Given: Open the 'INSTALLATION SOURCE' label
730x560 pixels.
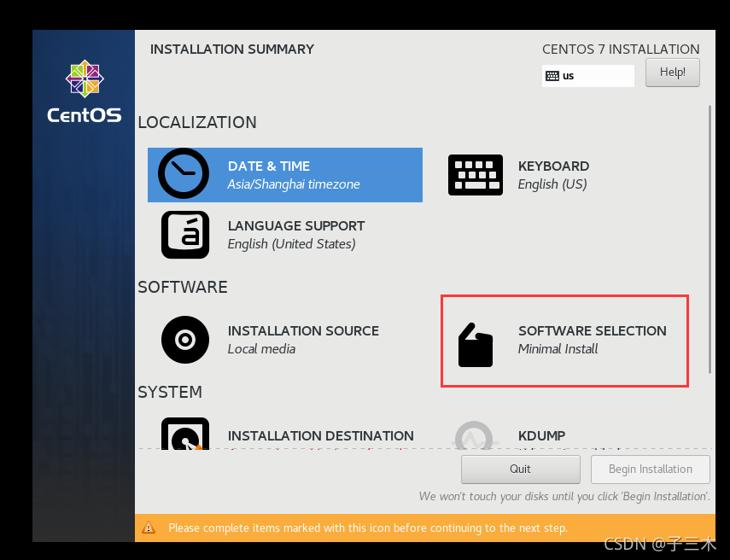Looking at the screenshot, I should coord(303,331).
